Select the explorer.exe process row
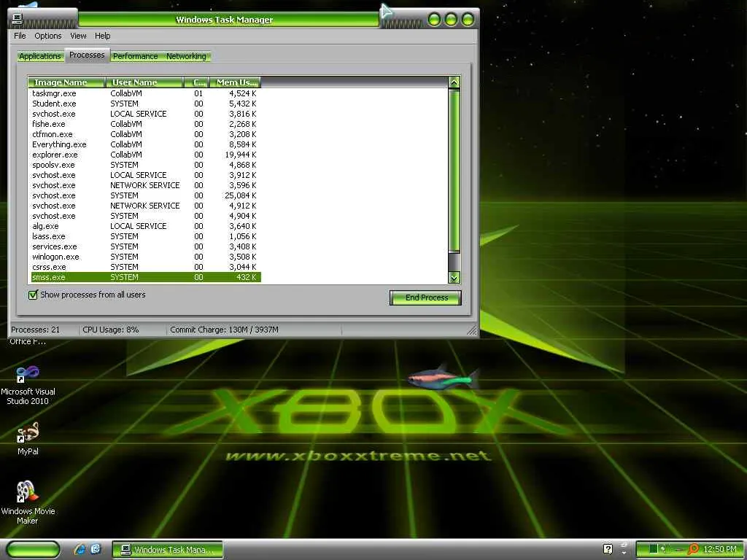 [x=145, y=155]
